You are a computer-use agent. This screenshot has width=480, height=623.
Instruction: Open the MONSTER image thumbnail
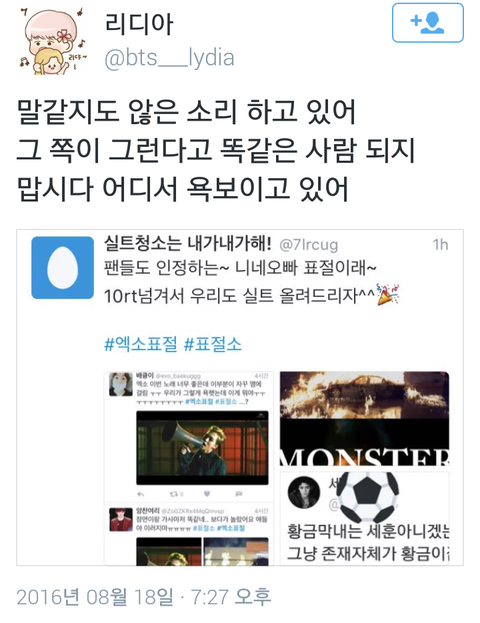click(x=364, y=419)
